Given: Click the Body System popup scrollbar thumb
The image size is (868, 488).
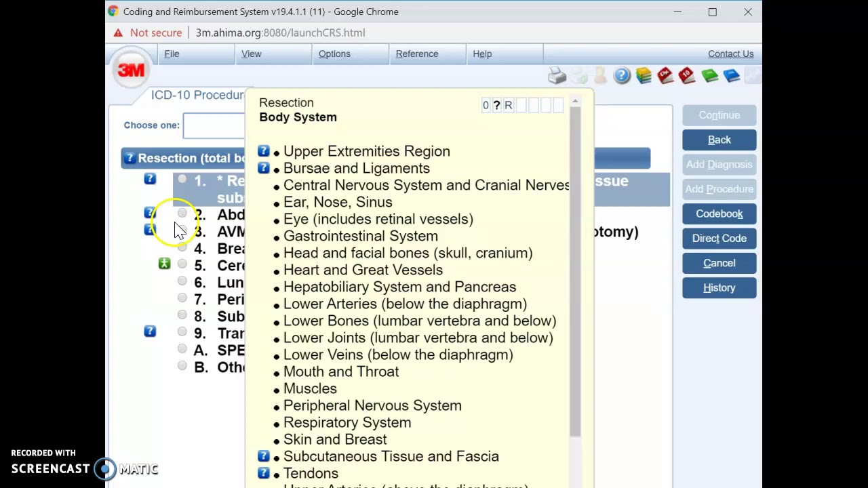Looking at the screenshot, I should point(575,271).
